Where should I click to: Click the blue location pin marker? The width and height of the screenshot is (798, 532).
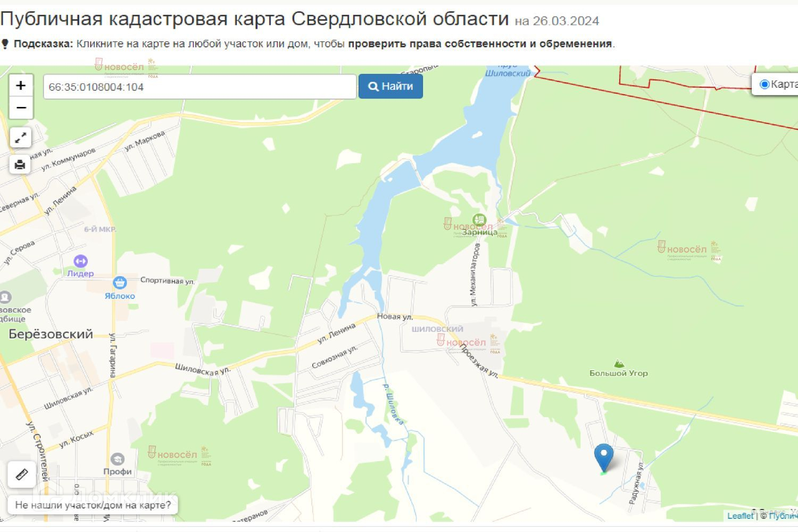point(603,458)
